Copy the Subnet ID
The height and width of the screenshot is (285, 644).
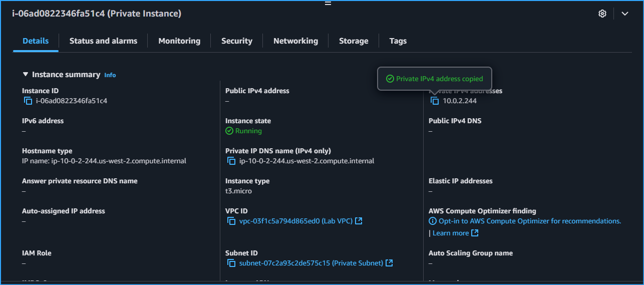pos(231,263)
